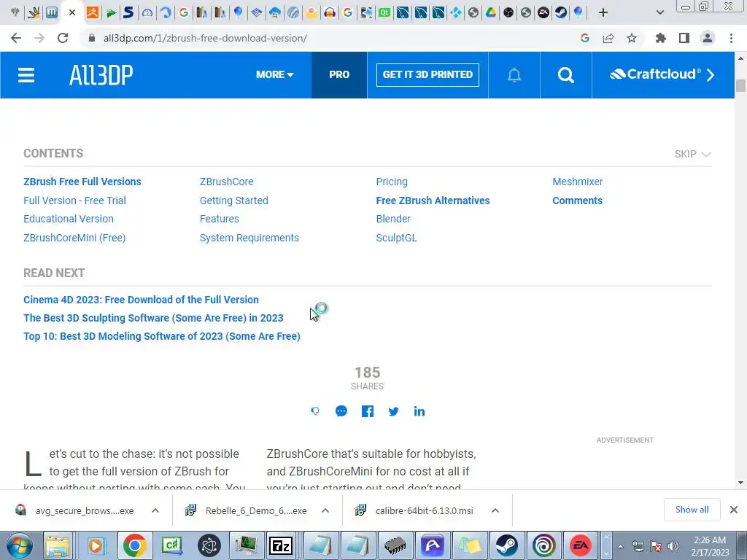Jump to Pricing section
Viewport: 747px width, 560px height.
pos(392,182)
